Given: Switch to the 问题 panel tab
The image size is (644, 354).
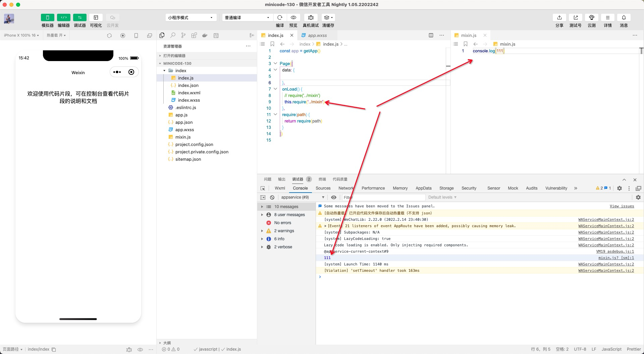Looking at the screenshot, I should click(x=267, y=179).
